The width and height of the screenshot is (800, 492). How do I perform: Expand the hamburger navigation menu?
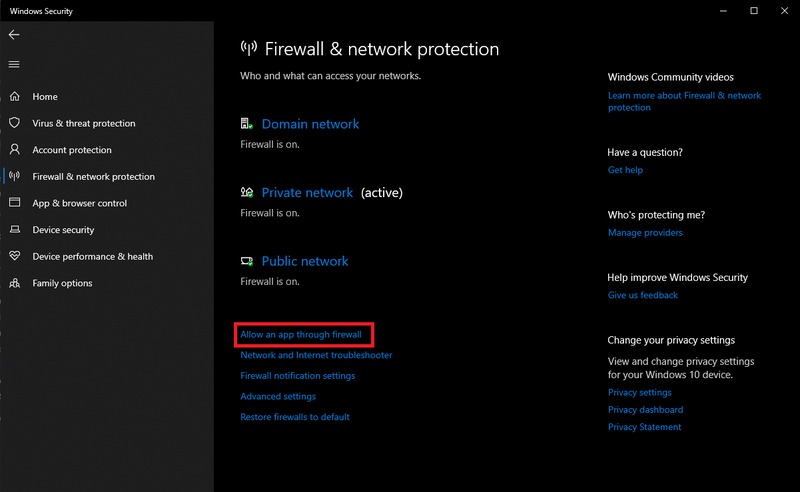(x=14, y=64)
